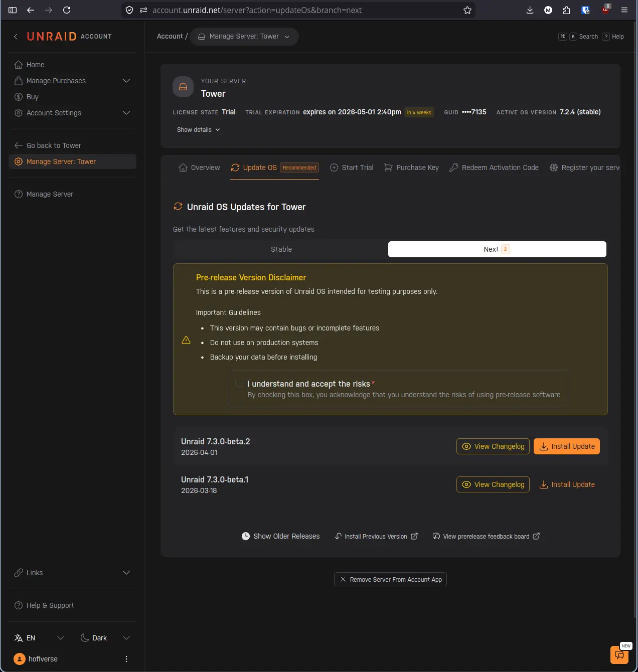Viewport: 638px width, 672px height.
Task: Open the Start Trial tab
Action: [x=352, y=167]
